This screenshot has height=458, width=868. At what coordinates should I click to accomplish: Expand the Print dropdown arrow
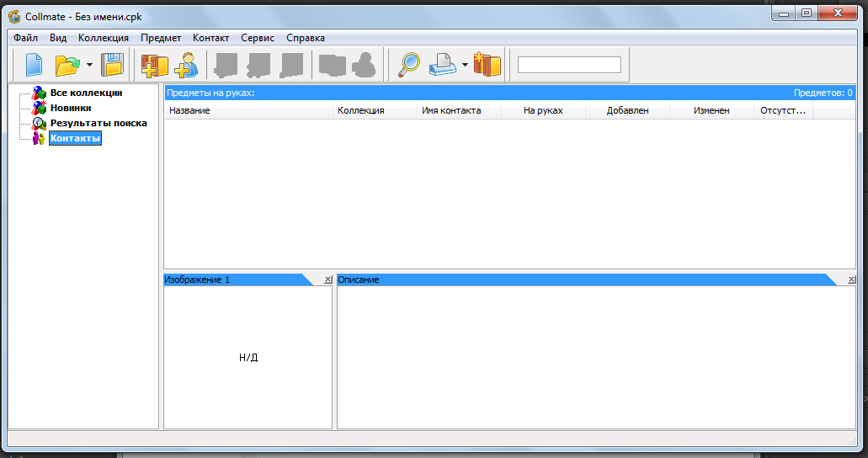tap(465, 65)
